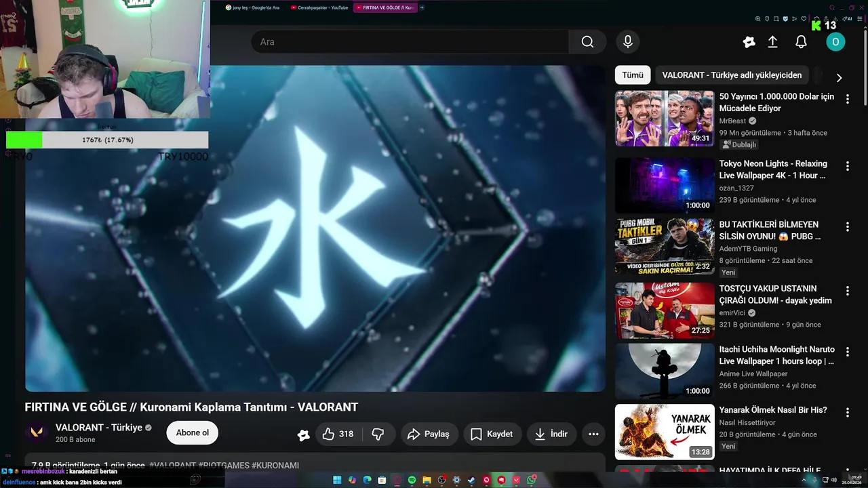
Task: Activate voice search microphone icon
Action: tap(628, 42)
